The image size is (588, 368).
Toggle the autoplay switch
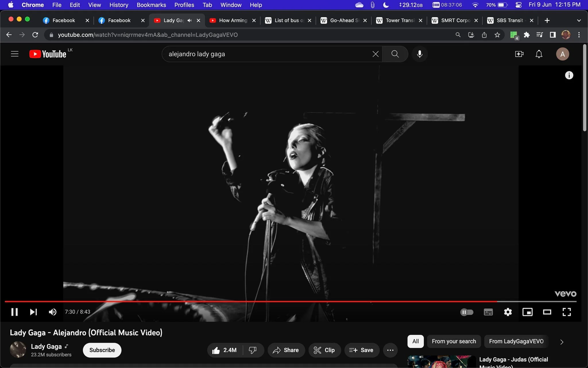click(467, 312)
